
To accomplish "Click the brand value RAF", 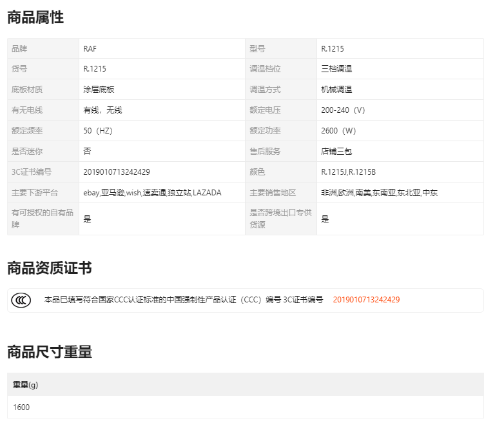I will coord(90,49).
